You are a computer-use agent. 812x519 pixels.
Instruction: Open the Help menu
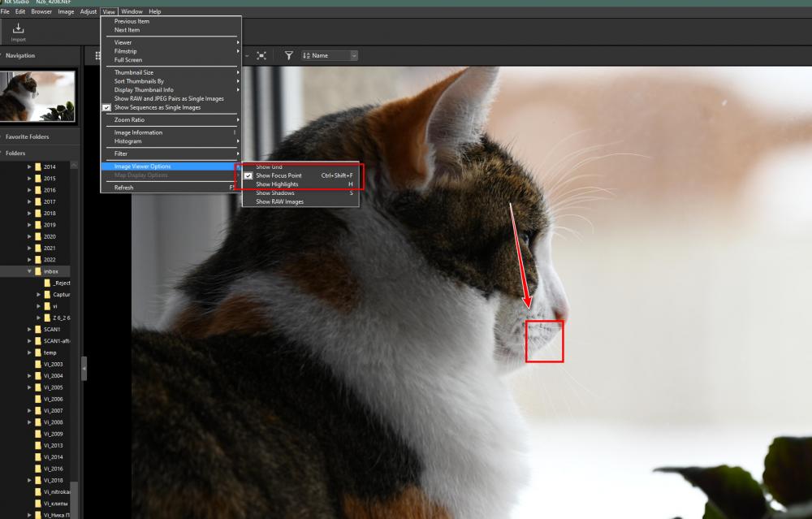[155, 11]
